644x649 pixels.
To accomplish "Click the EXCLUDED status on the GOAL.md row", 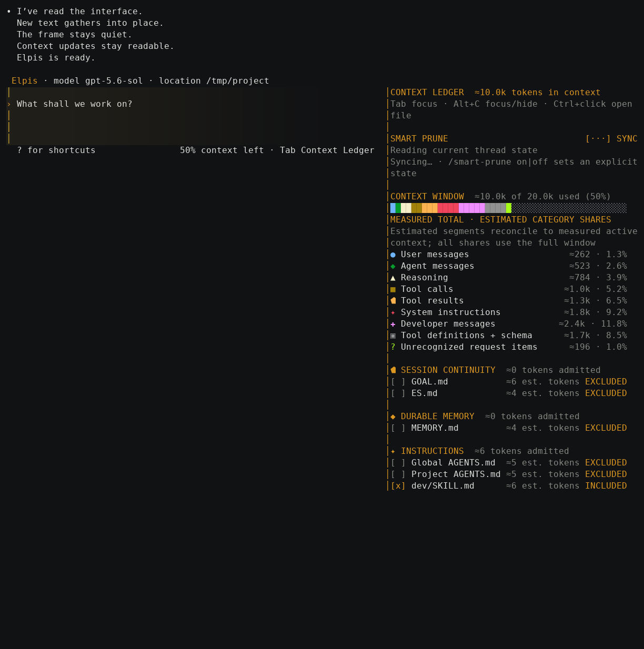I will (x=606, y=382).
